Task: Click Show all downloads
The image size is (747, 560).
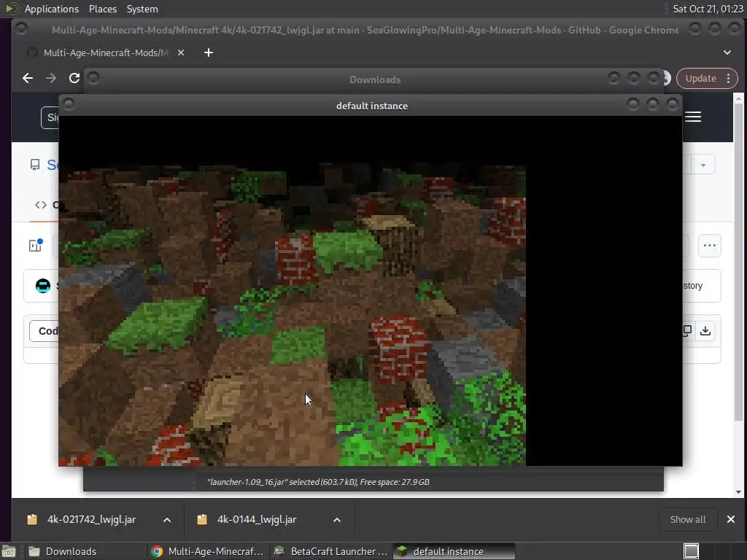Action: coord(687,519)
